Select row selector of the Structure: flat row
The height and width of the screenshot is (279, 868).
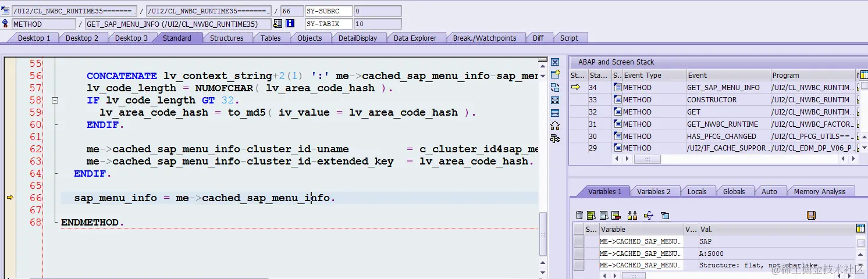[x=579, y=266]
